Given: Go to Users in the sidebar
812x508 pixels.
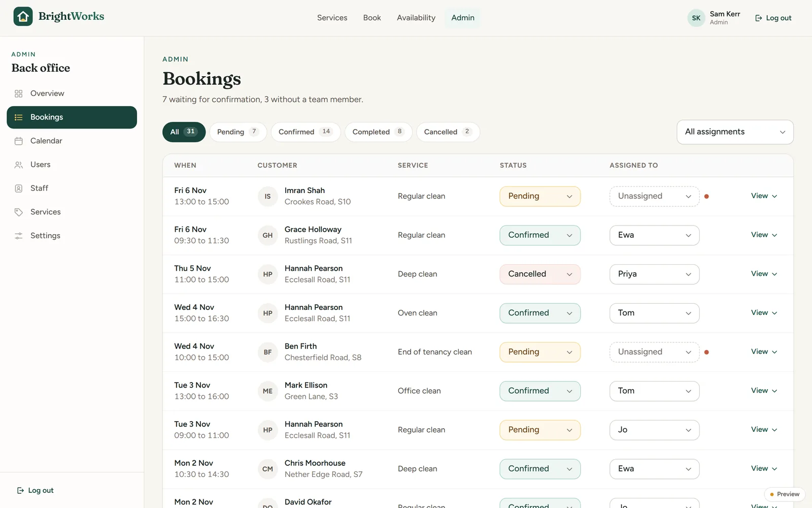Looking at the screenshot, I should 72,165.
